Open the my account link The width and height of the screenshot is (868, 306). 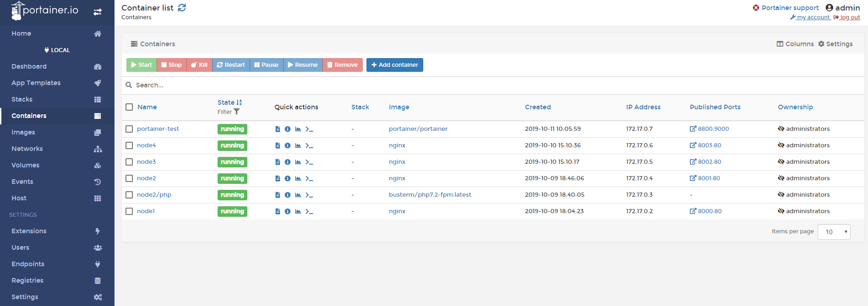click(x=810, y=17)
